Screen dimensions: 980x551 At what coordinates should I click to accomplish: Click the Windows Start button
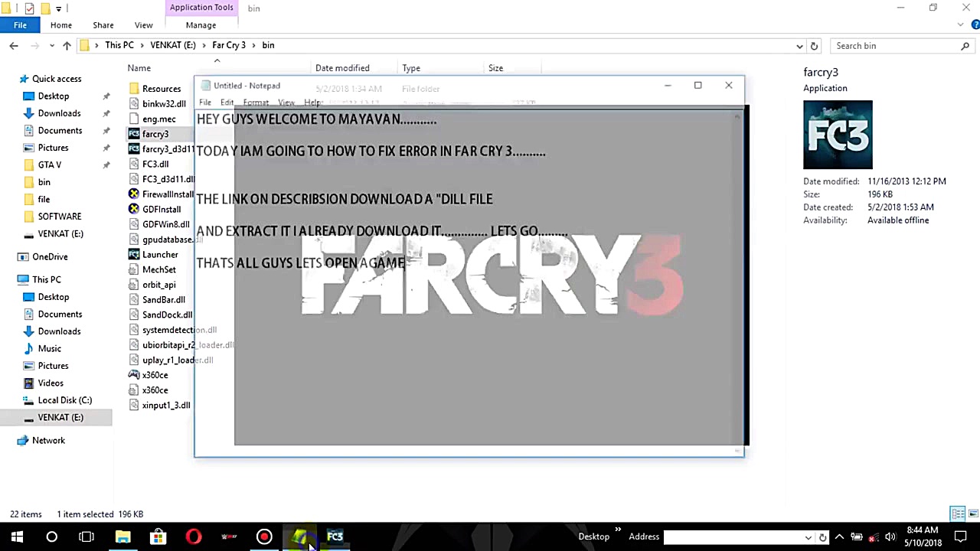click(17, 536)
